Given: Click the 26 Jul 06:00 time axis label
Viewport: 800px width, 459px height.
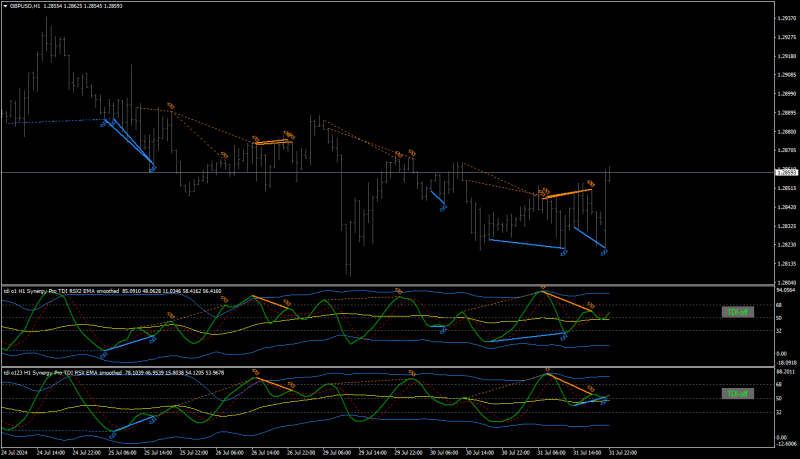Looking at the screenshot, I should pyautogui.click(x=229, y=452).
